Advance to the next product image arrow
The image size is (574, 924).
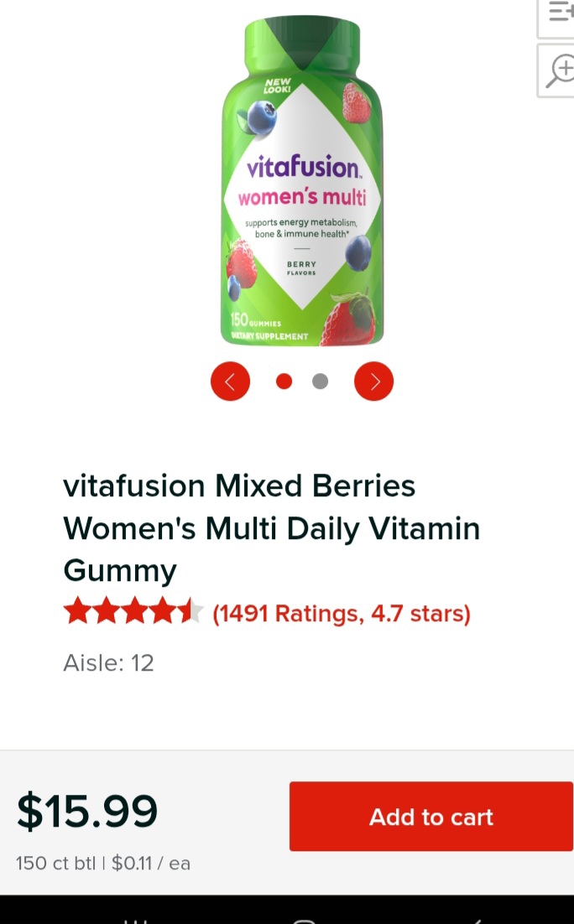click(373, 382)
